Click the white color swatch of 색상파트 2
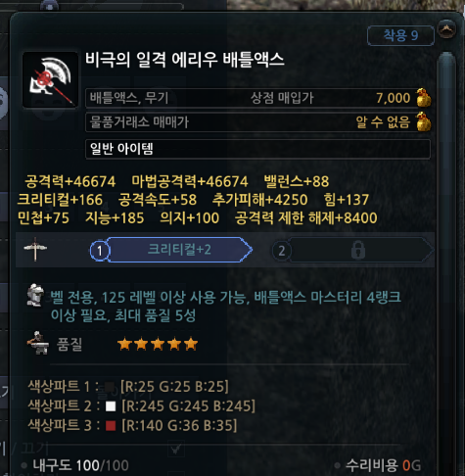The height and width of the screenshot is (476, 465). pyautogui.click(x=111, y=406)
